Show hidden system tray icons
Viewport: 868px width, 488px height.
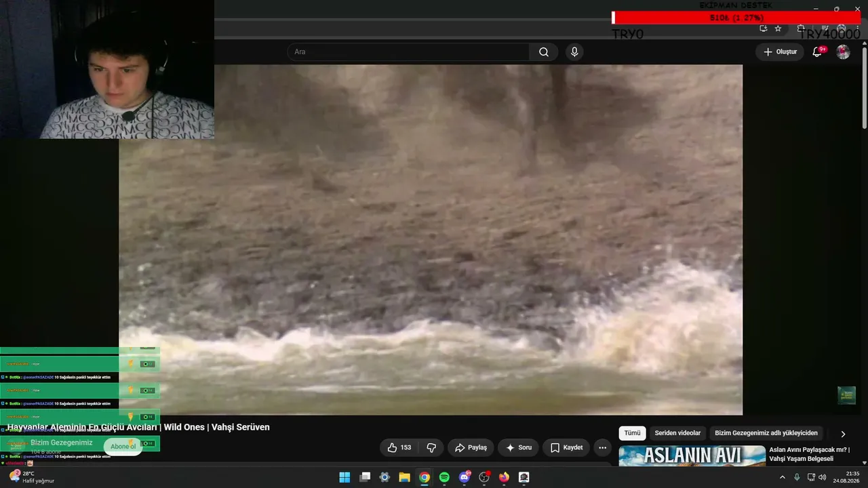click(x=782, y=477)
